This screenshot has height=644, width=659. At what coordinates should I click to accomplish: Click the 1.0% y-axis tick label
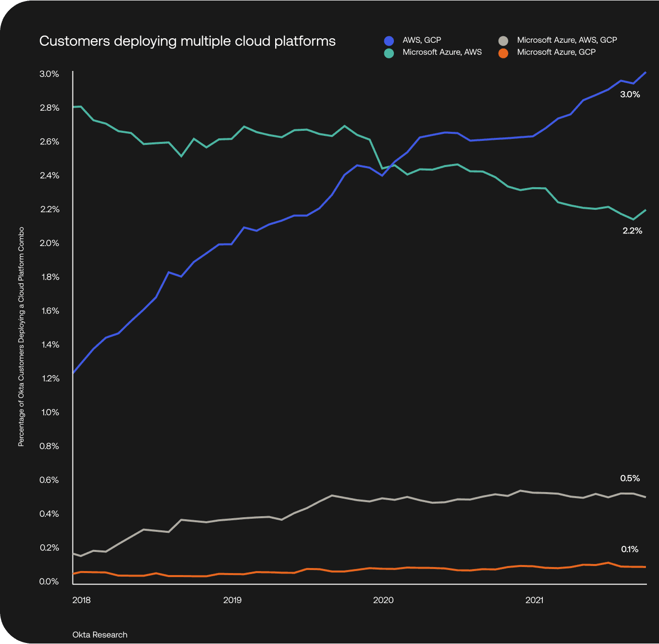[x=49, y=413]
